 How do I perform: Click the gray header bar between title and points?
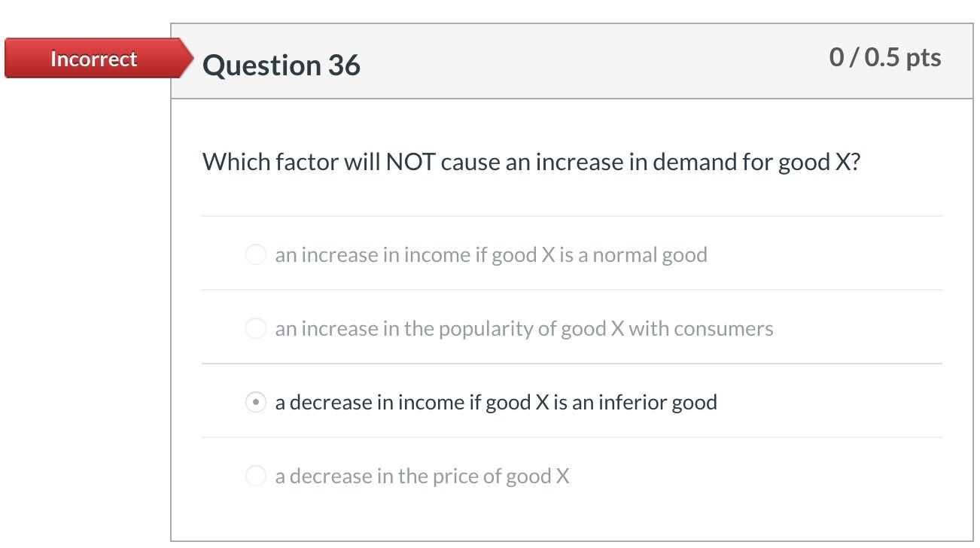[595, 62]
